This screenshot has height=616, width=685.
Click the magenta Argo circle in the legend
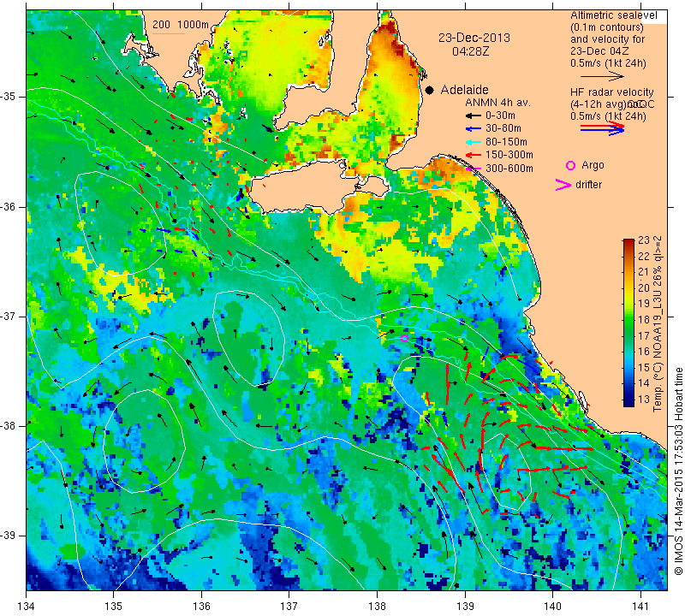click(x=570, y=165)
